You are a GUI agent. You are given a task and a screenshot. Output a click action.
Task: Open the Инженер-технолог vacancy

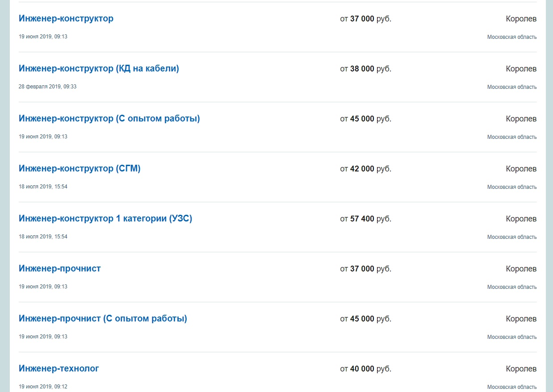59,369
